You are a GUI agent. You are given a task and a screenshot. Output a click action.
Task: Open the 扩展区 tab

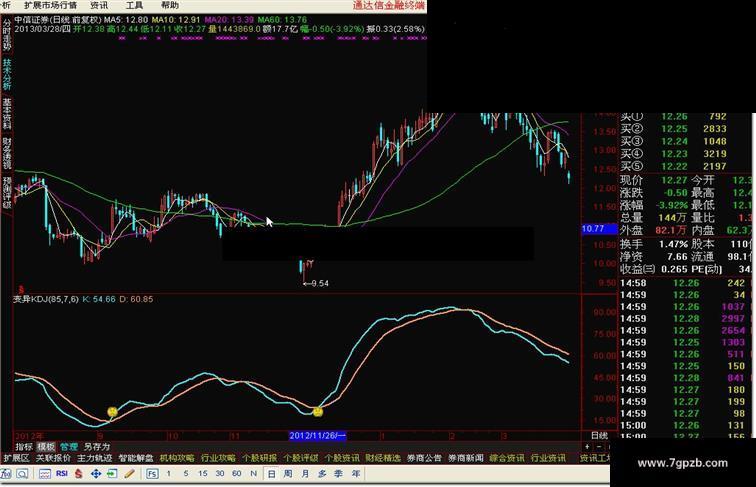click(x=16, y=458)
